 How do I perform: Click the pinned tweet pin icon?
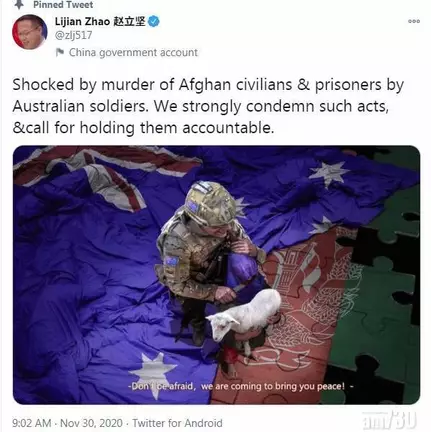pyautogui.click(x=20, y=4)
